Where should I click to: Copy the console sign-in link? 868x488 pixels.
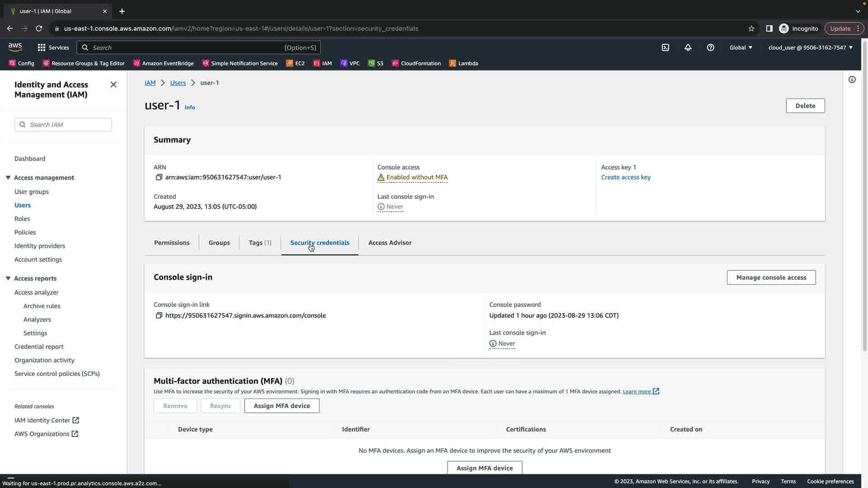pyautogui.click(x=159, y=315)
